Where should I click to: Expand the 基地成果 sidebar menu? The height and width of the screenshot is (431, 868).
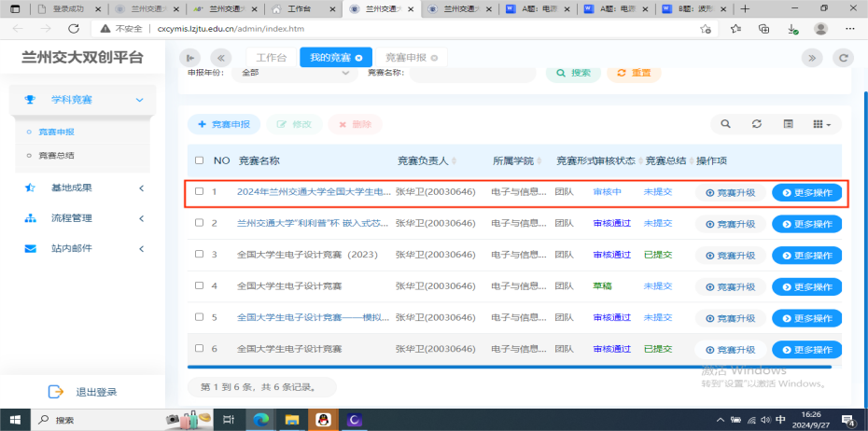click(x=83, y=188)
